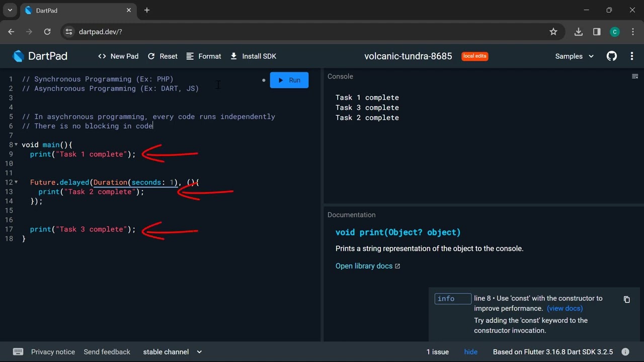
Task: Run the code
Action: pyautogui.click(x=289, y=80)
